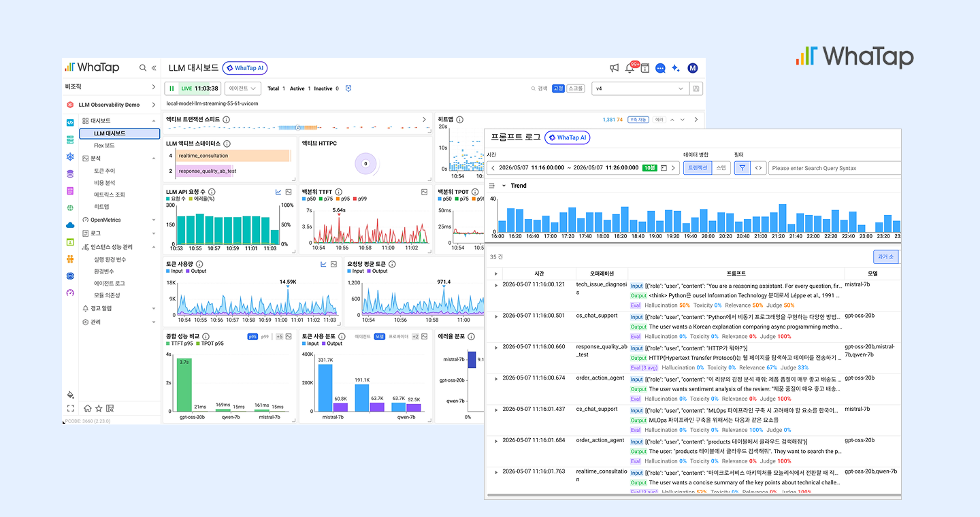Click the 과거 순 sort button
The height and width of the screenshot is (517, 980).
[887, 256]
